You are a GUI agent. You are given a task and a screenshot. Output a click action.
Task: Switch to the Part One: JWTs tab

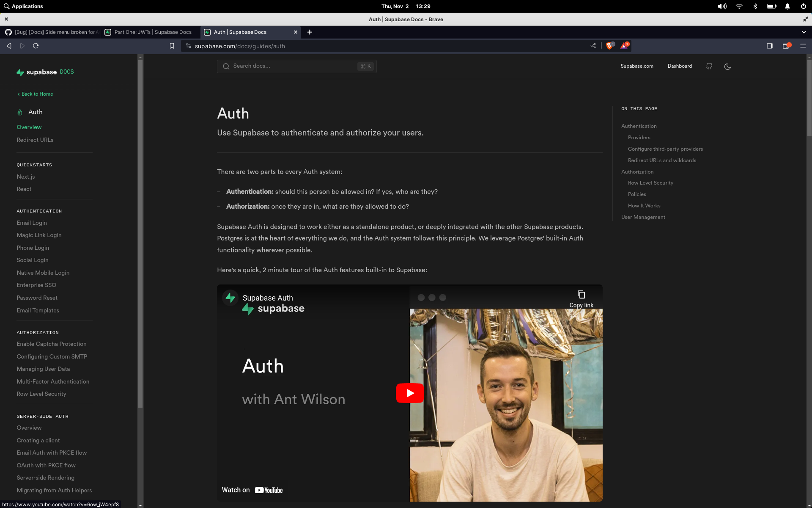point(152,32)
